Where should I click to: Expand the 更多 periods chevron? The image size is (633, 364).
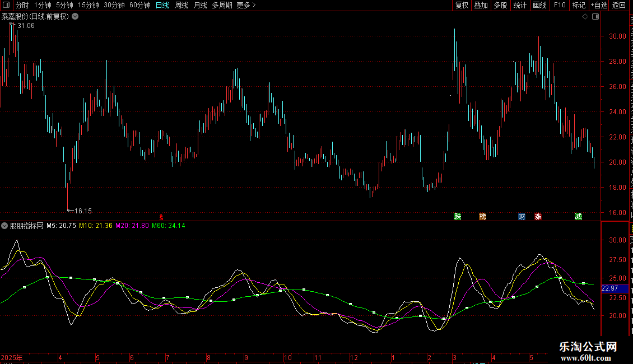point(254,5)
